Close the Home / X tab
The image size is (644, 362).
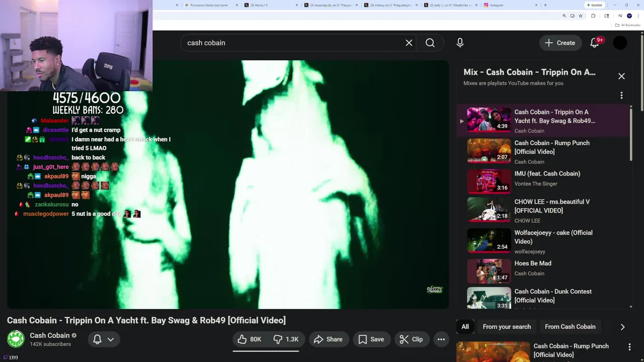coord(297,5)
